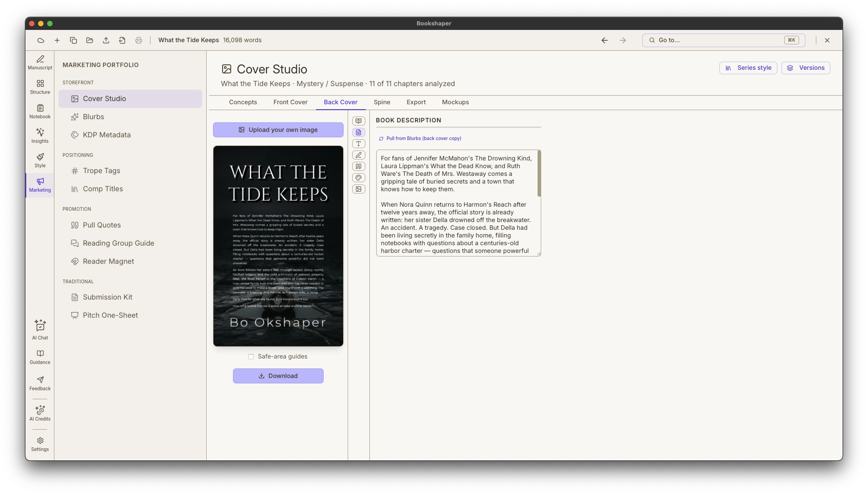Open AI Chat
Image resolution: width=868 pixels, height=494 pixels.
pyautogui.click(x=40, y=330)
